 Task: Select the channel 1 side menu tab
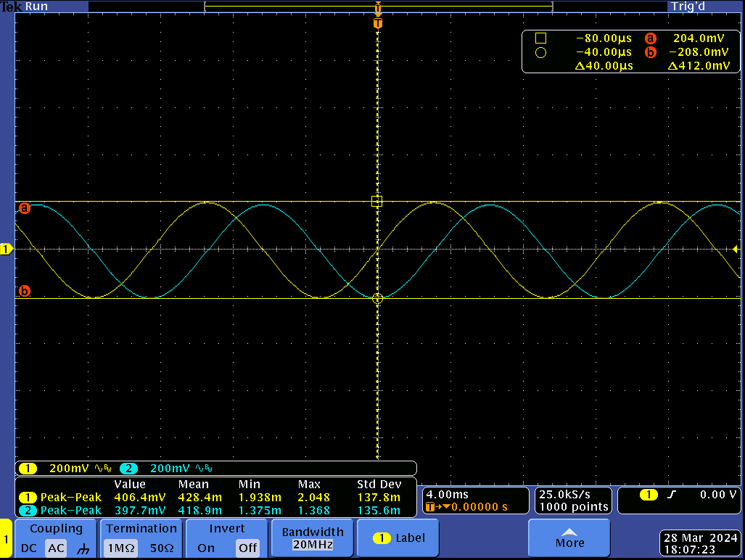(7, 539)
